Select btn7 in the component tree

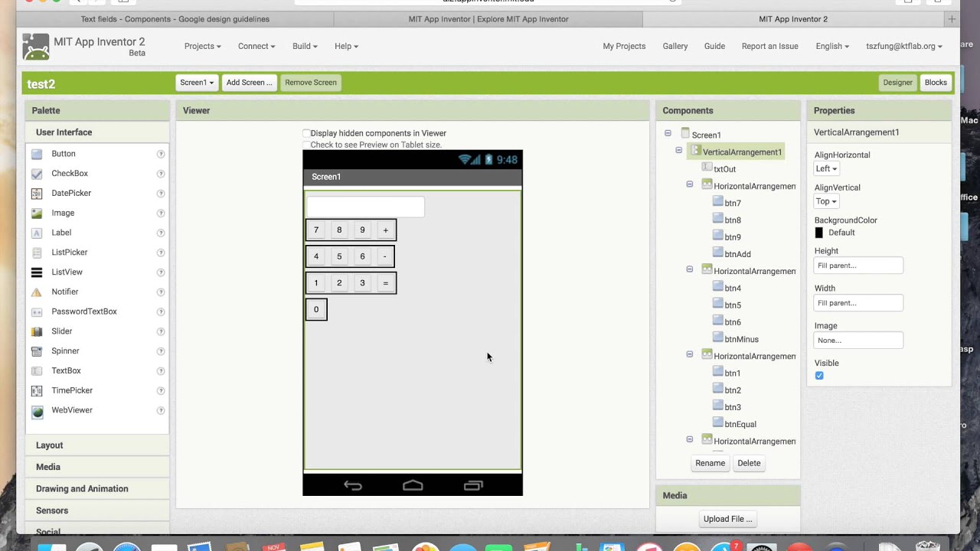click(732, 203)
